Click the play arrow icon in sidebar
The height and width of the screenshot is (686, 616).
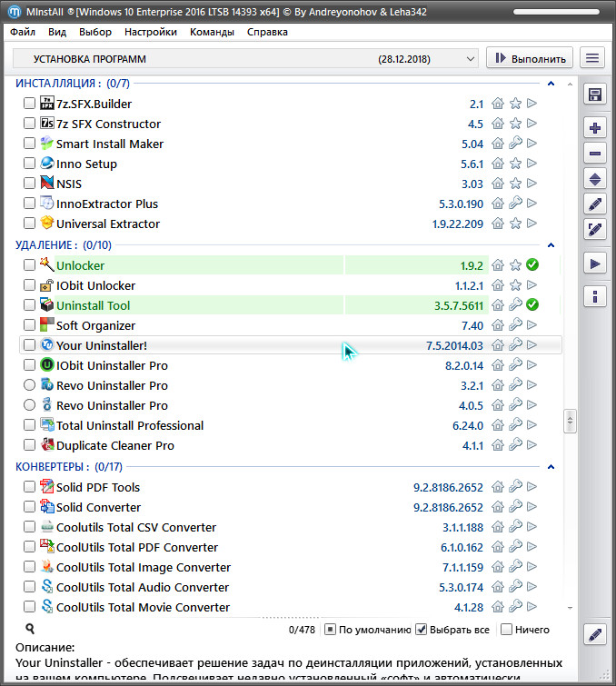click(x=595, y=263)
